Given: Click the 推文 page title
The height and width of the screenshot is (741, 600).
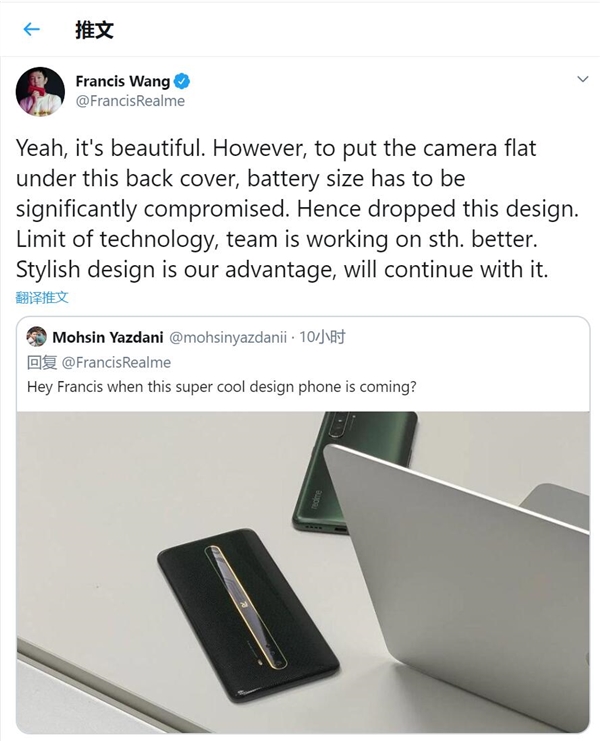Looking at the screenshot, I should point(94,30).
